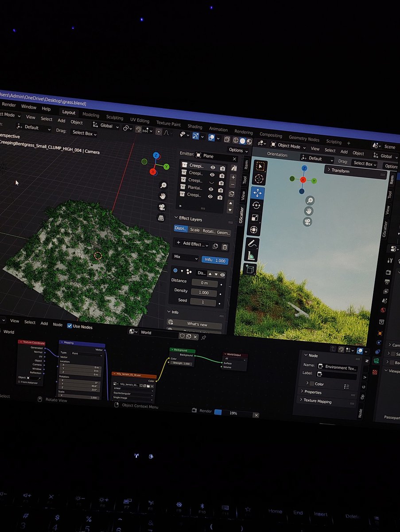The image size is (400, 532).
Task: Click zoom magnifier icon in right viewport
Action: pos(310,201)
